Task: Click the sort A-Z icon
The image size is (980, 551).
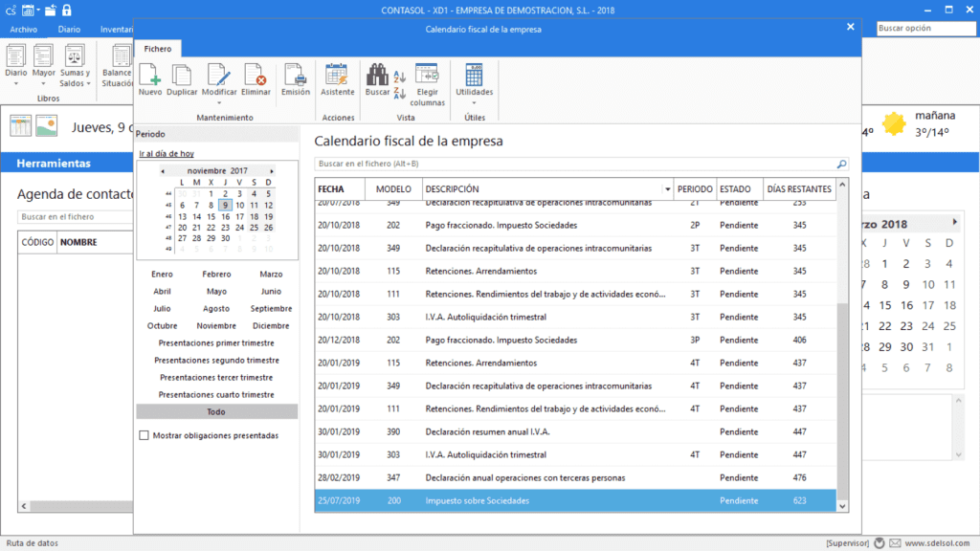Action: click(x=398, y=77)
